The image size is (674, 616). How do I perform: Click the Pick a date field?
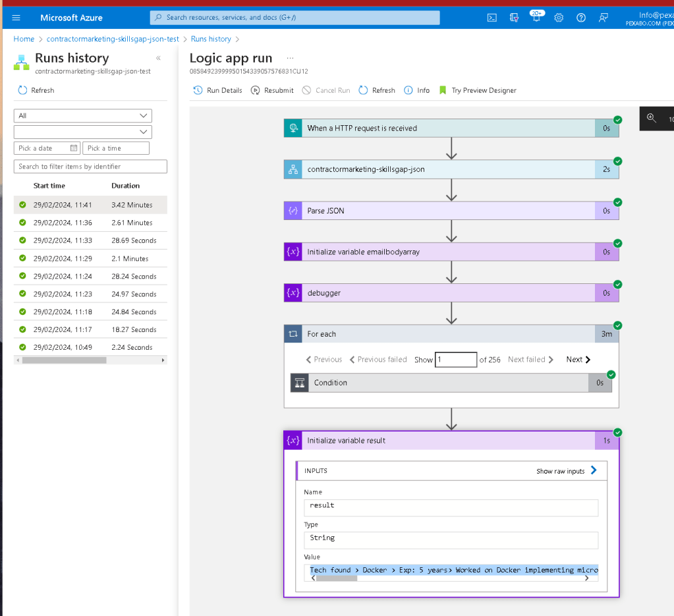47,148
